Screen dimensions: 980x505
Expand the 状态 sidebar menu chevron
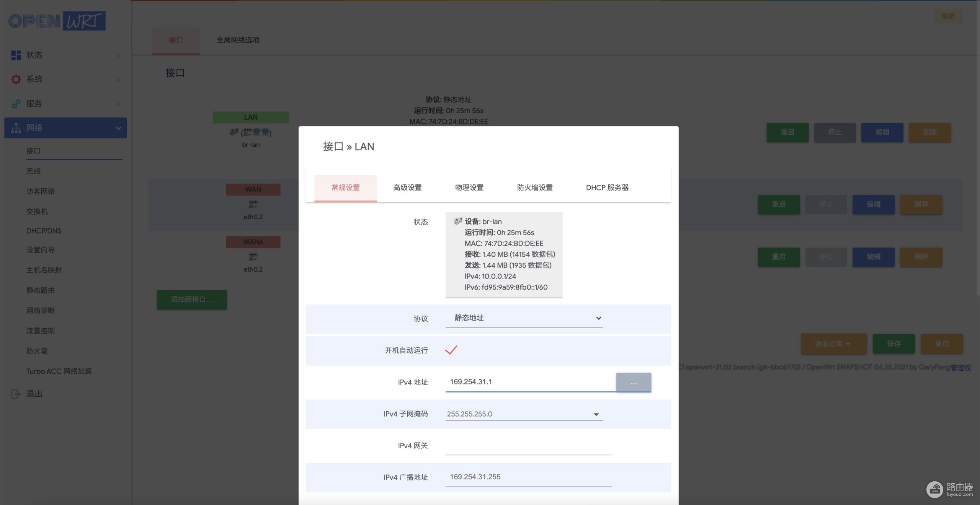click(x=118, y=55)
